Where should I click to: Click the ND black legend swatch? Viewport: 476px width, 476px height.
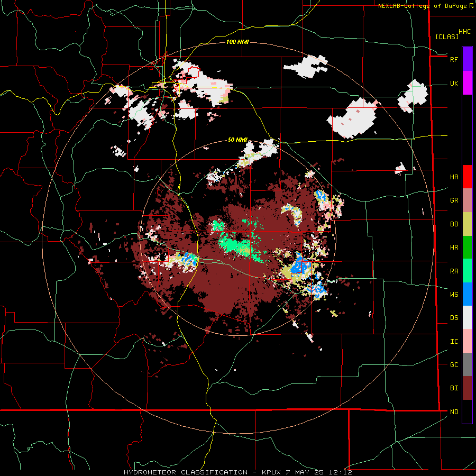467,411
